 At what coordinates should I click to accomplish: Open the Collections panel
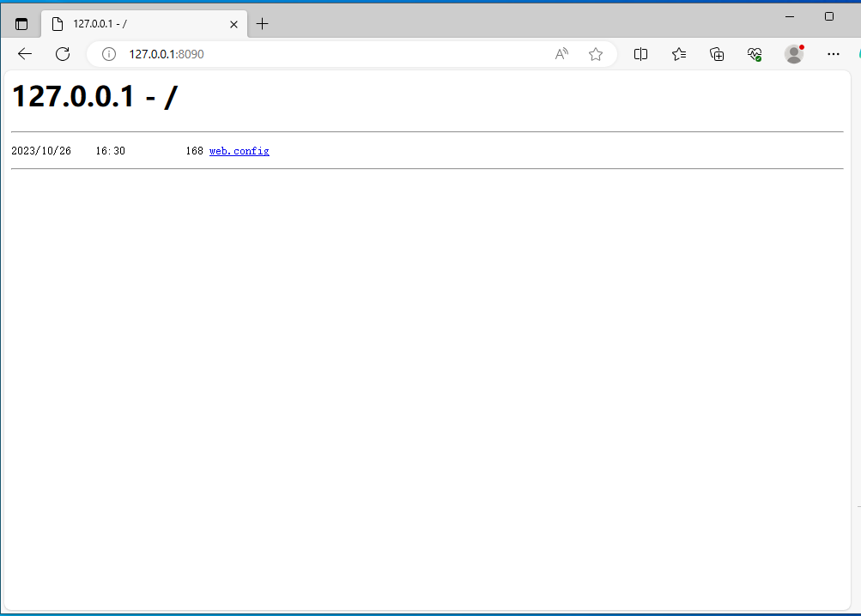[x=717, y=53]
